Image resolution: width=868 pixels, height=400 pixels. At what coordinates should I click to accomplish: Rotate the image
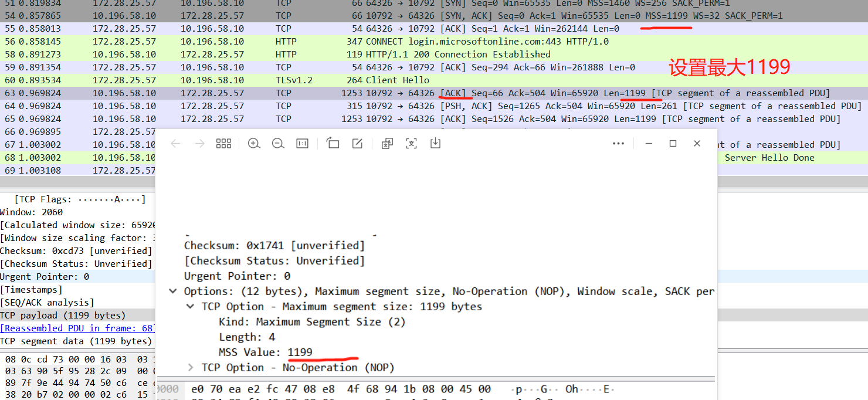pyautogui.click(x=333, y=143)
